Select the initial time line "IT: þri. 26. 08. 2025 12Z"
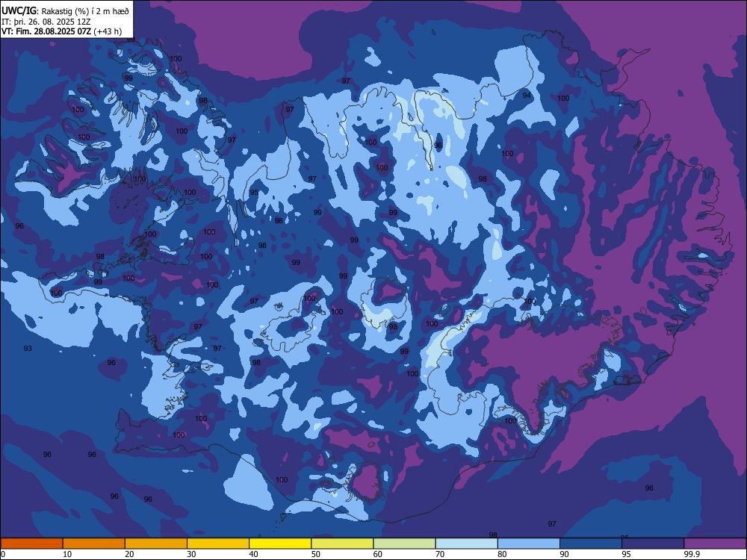 pyautogui.click(x=48, y=21)
